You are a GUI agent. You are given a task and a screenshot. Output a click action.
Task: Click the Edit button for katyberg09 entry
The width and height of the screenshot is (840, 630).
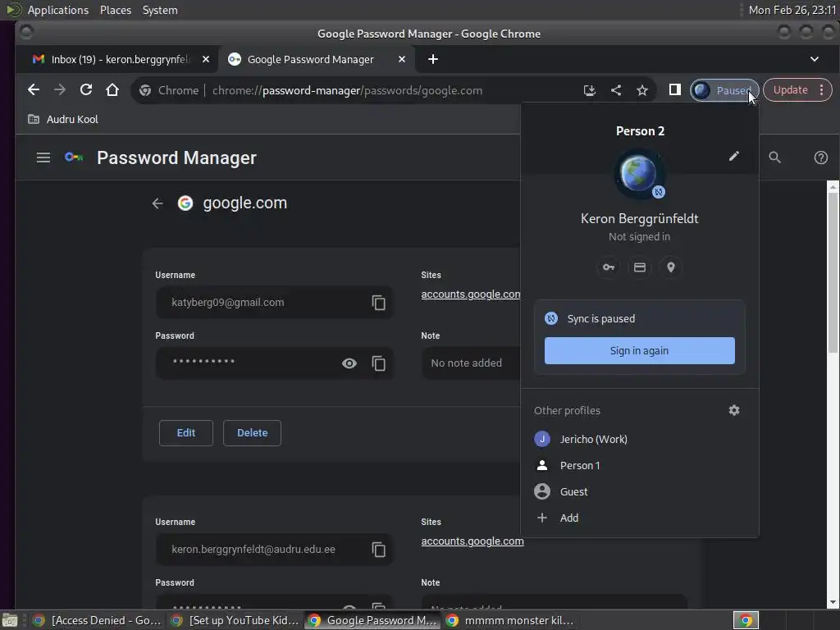(186, 433)
